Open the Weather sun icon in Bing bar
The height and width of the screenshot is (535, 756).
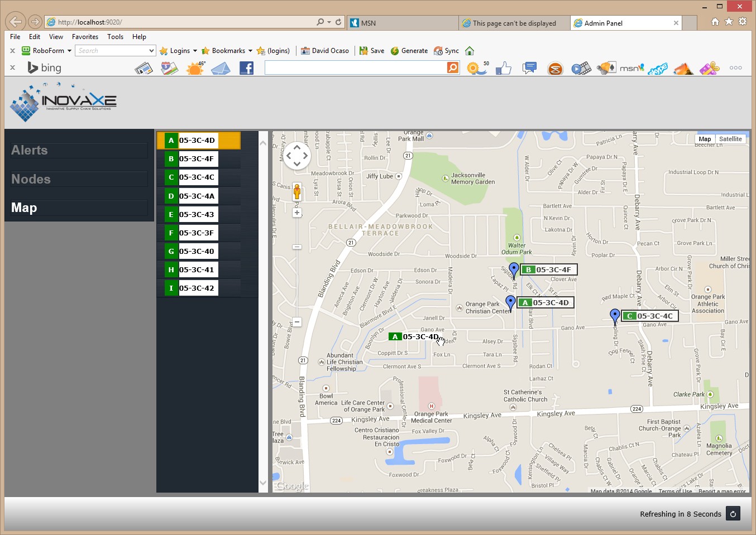point(195,68)
